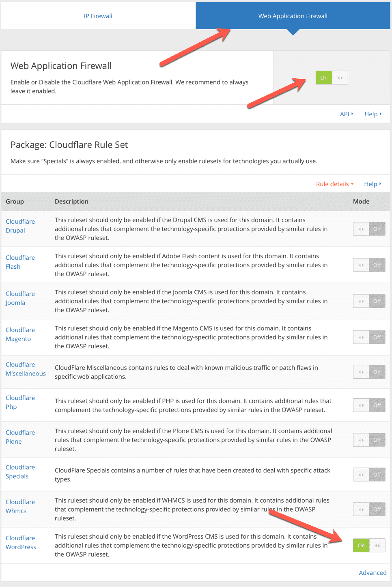
Task: Open Help under Web Application Firewall
Action: [373, 114]
